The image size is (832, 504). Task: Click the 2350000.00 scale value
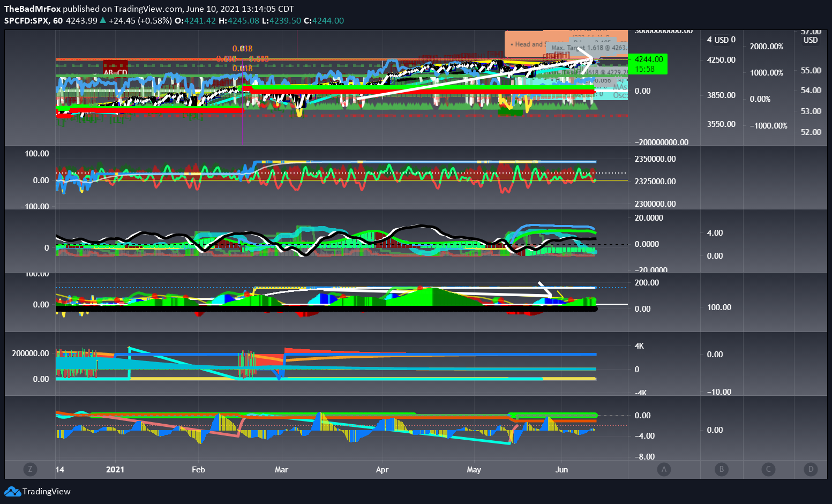click(655, 159)
